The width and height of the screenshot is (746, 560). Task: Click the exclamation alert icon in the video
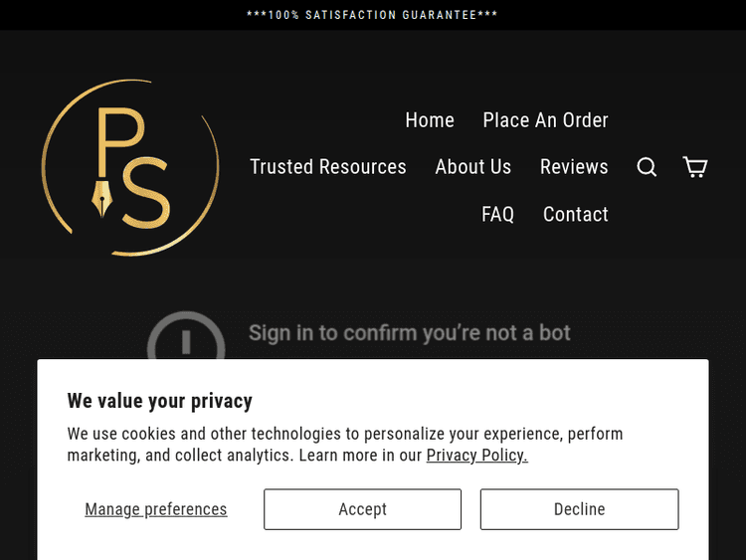click(x=186, y=340)
